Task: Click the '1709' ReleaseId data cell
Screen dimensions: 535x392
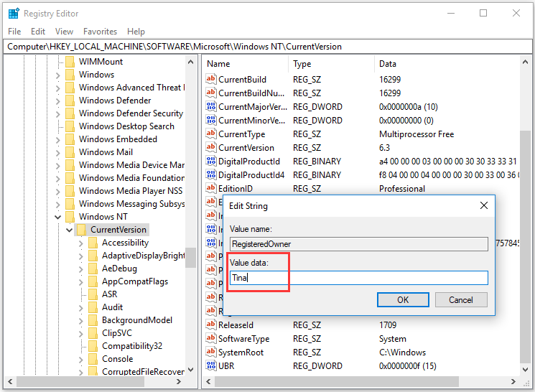Action: coord(388,325)
